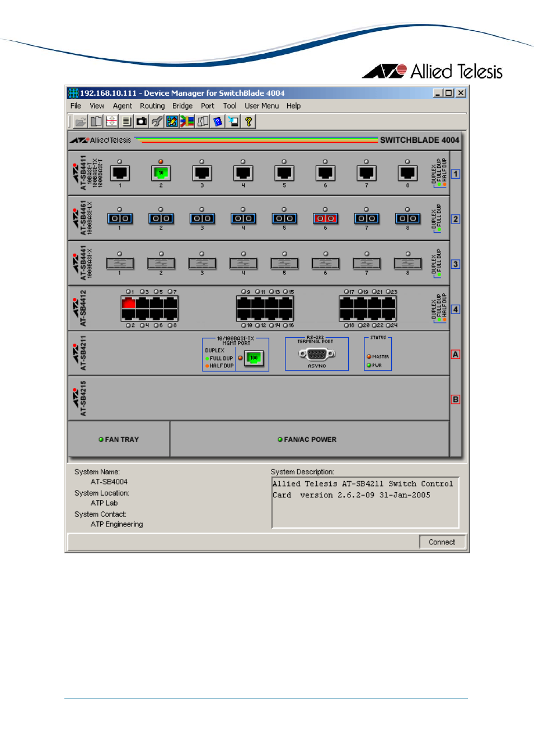534x756 pixels.
Task: Select GBIC port 4 on AT-SB4441 card
Action: 243,263
